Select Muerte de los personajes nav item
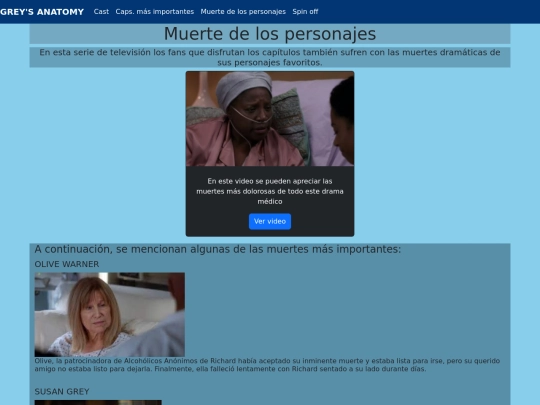 [243, 12]
